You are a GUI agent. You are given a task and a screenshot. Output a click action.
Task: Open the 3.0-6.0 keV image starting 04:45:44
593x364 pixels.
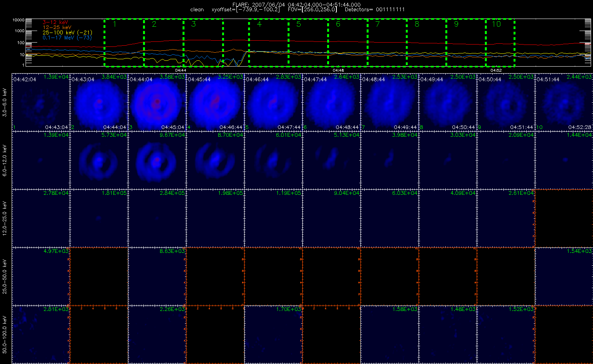click(x=215, y=102)
